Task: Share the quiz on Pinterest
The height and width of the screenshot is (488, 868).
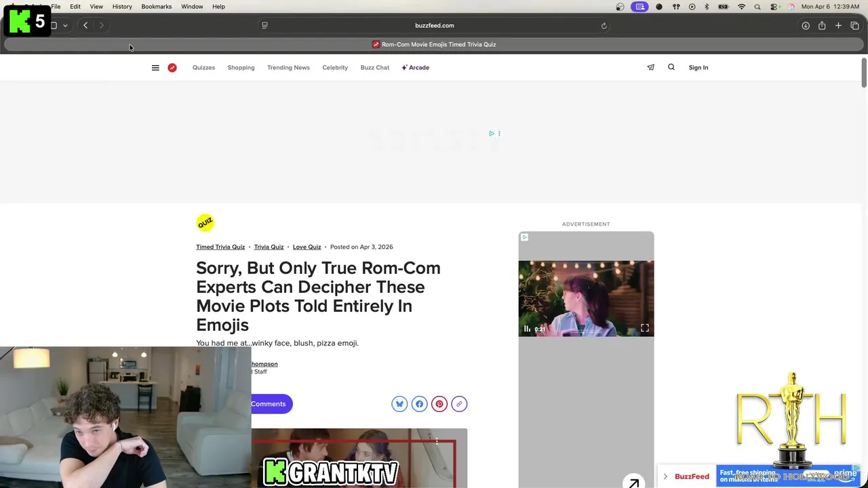Action: (439, 404)
